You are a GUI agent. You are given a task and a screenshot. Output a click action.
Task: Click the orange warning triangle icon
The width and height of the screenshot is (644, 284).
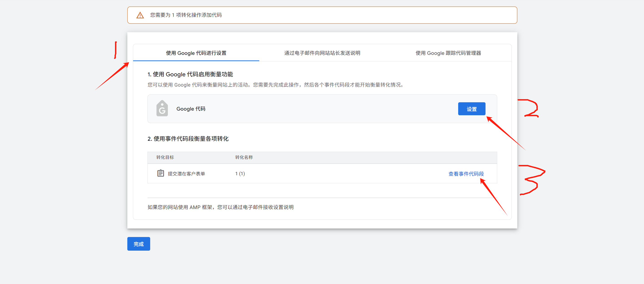(x=140, y=15)
